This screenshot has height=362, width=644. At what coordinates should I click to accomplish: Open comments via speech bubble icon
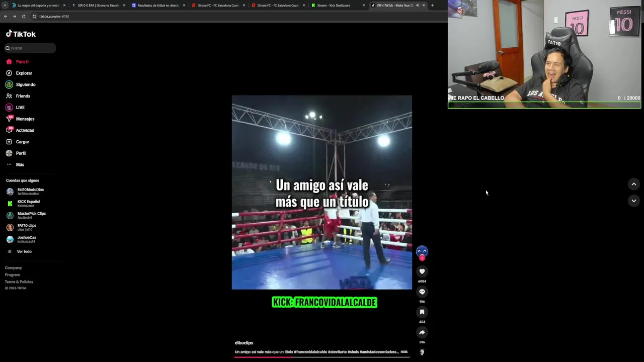point(422,292)
